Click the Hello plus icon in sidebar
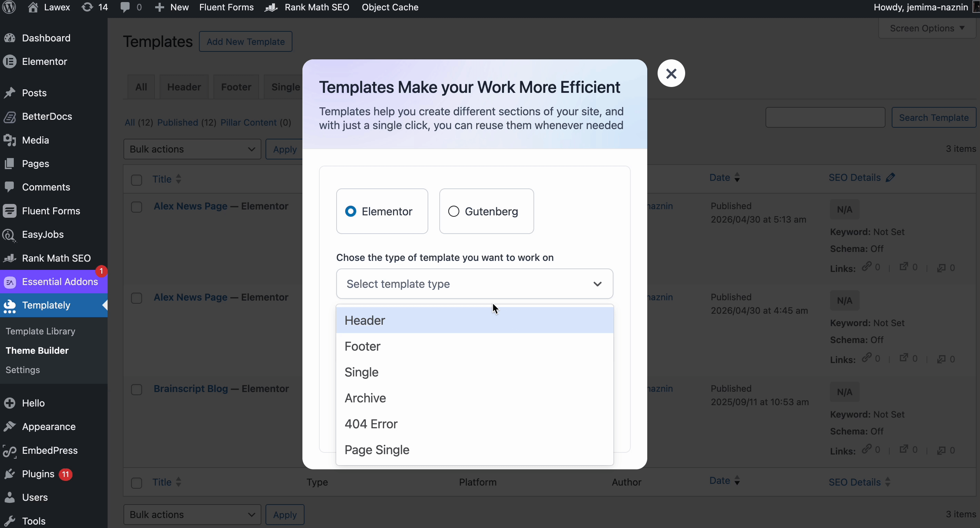Image resolution: width=980 pixels, height=528 pixels. click(x=10, y=403)
